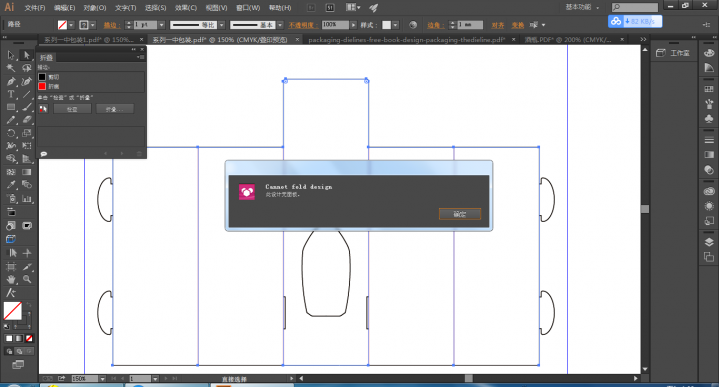The image size is (719, 387).
Task: Click the 确定 button in the dialog
Action: 459,214
